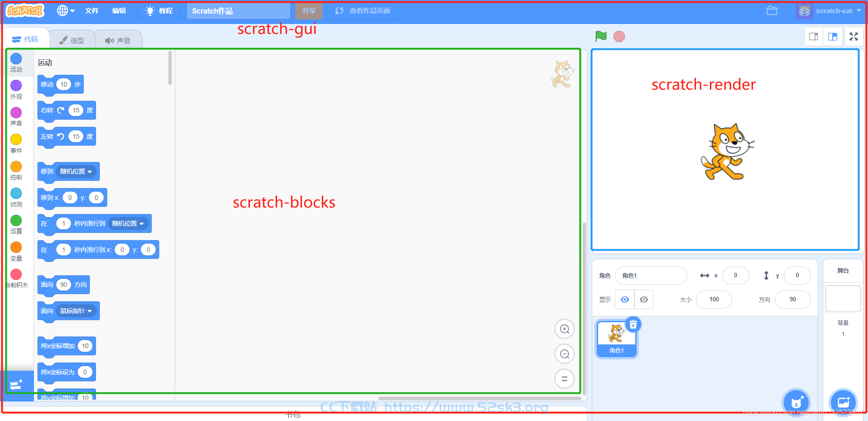Open the language globe menu
The width and height of the screenshot is (868, 421).
(66, 10)
